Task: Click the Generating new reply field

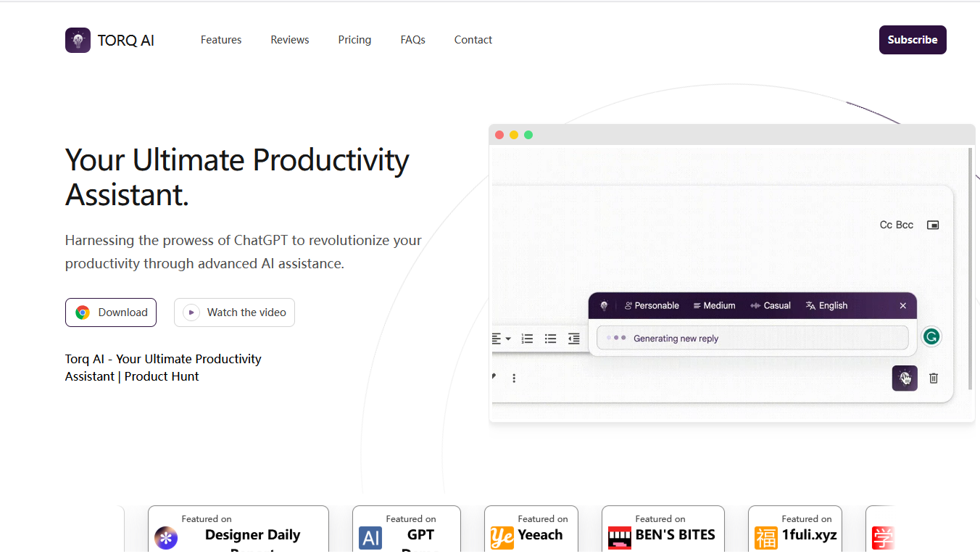Action: 752,338
